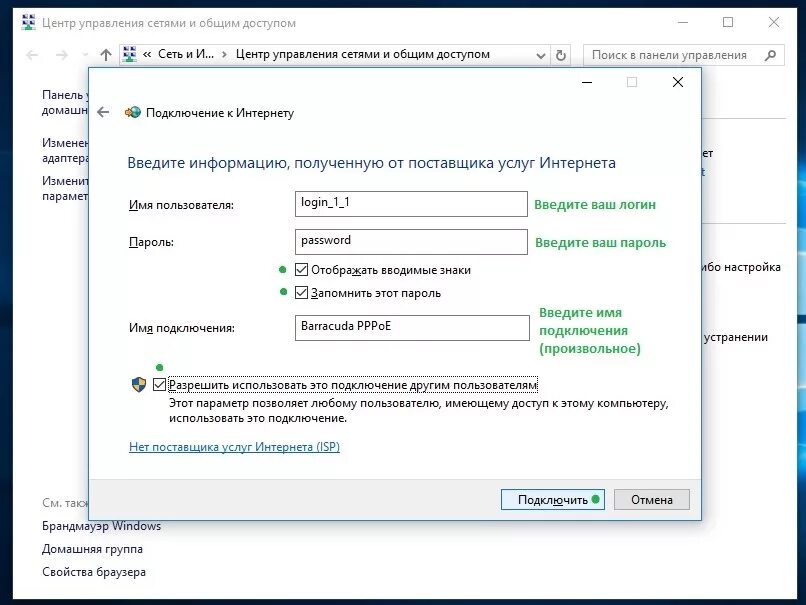Click the Пароль input field
This screenshot has width=806, height=605.
coord(411,242)
